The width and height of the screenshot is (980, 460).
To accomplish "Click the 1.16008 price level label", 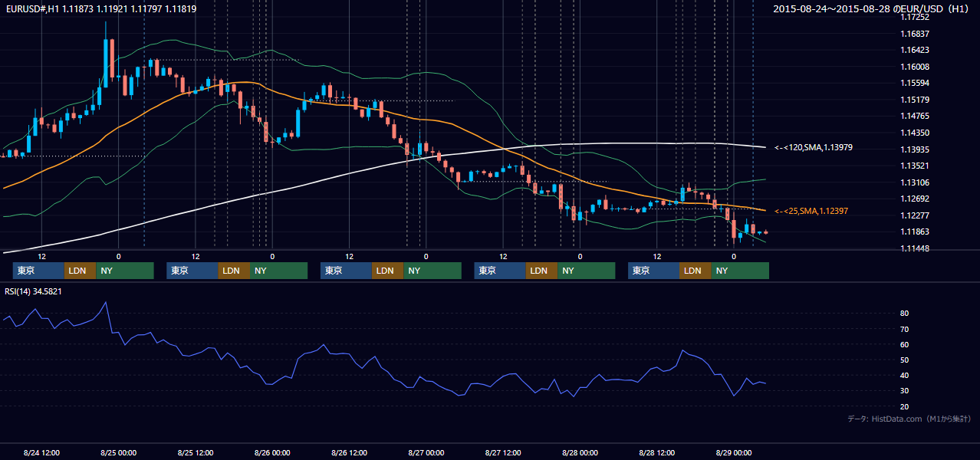I will point(915,67).
